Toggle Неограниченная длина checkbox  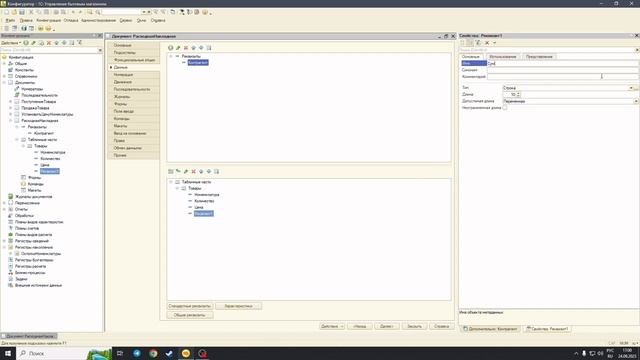(x=505, y=108)
